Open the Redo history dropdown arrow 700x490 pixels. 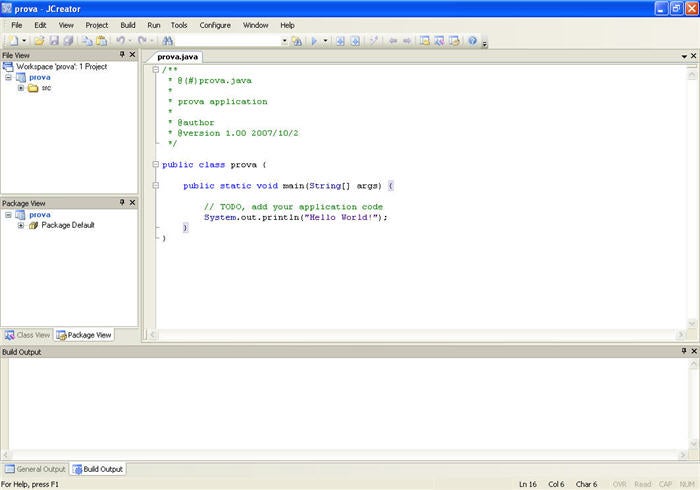pyautogui.click(x=152, y=41)
